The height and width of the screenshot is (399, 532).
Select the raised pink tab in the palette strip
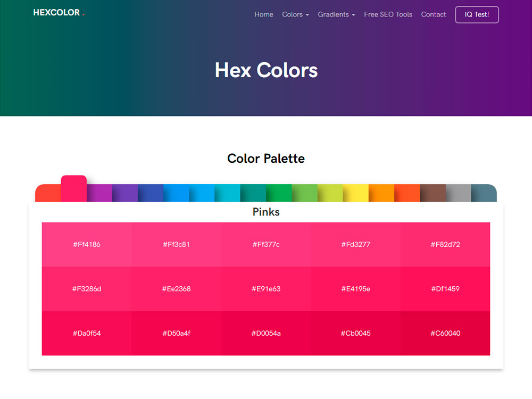(x=73, y=189)
